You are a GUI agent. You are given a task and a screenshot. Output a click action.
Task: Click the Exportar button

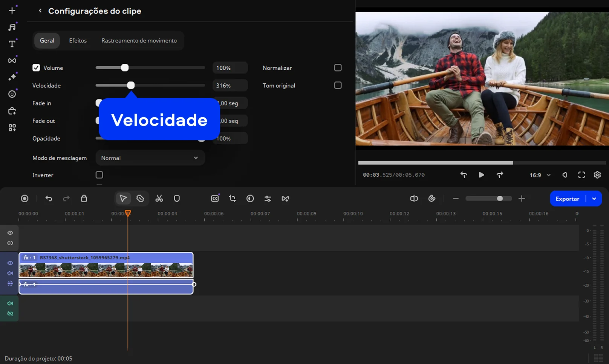(567, 199)
